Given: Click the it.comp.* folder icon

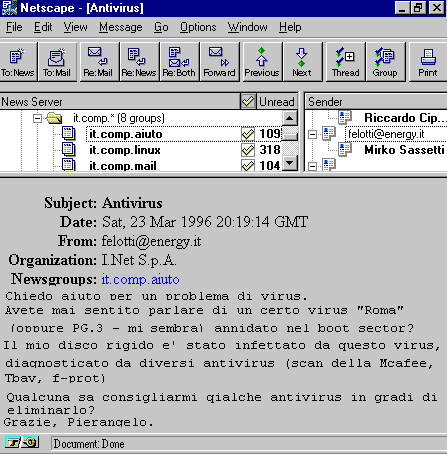Looking at the screenshot, I should point(54,118).
